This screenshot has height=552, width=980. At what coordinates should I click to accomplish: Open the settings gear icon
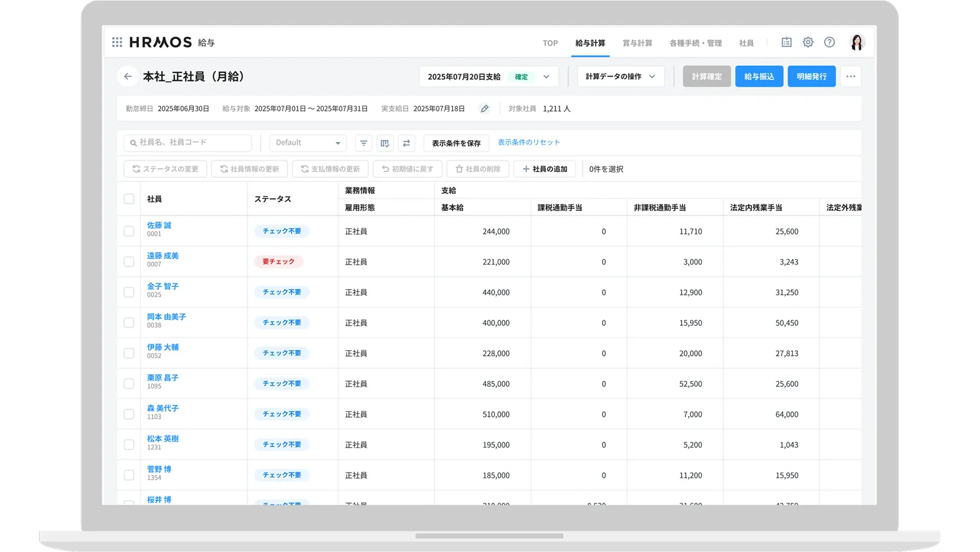[807, 41]
